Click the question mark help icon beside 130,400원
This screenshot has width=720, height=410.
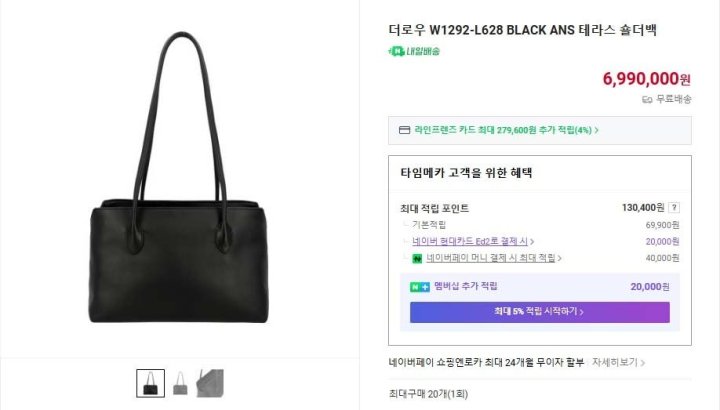674,208
